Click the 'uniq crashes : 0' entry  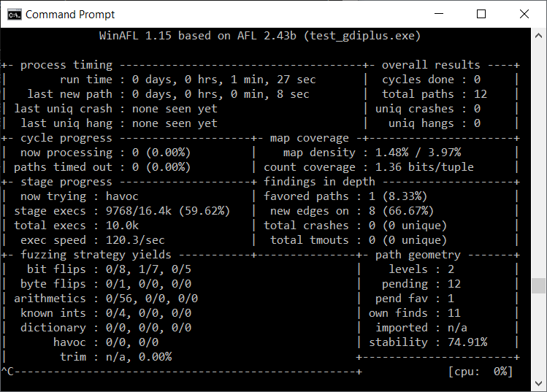coord(428,109)
